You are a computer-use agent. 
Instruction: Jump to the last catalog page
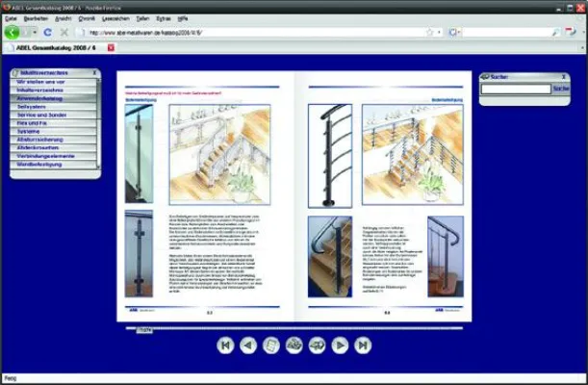click(363, 346)
